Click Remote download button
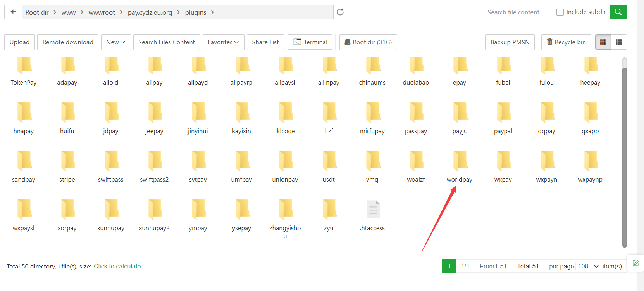 pyautogui.click(x=68, y=42)
